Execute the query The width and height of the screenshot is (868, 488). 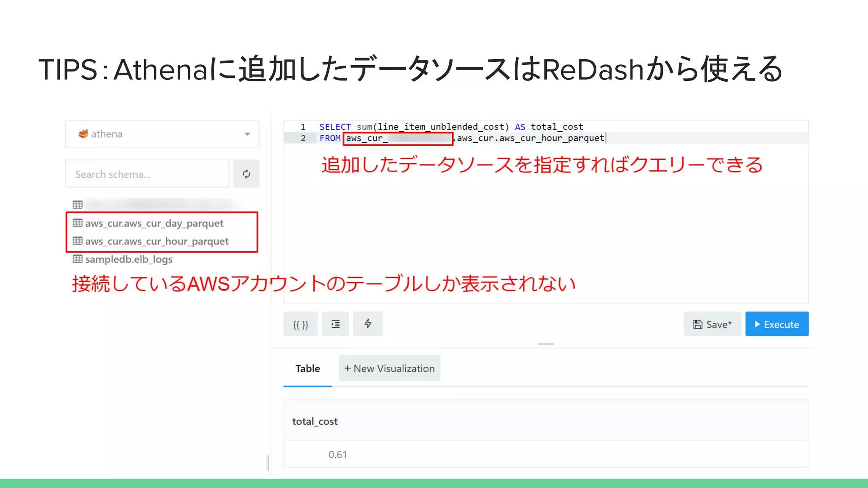[x=777, y=324]
